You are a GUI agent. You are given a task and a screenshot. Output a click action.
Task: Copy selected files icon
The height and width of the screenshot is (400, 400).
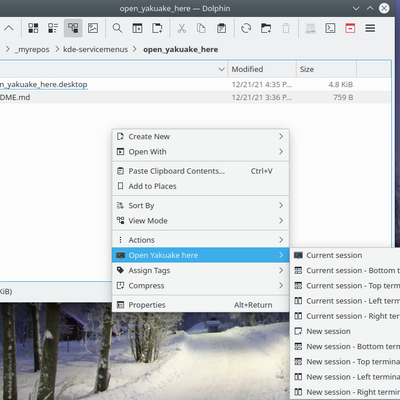[x=201, y=28]
